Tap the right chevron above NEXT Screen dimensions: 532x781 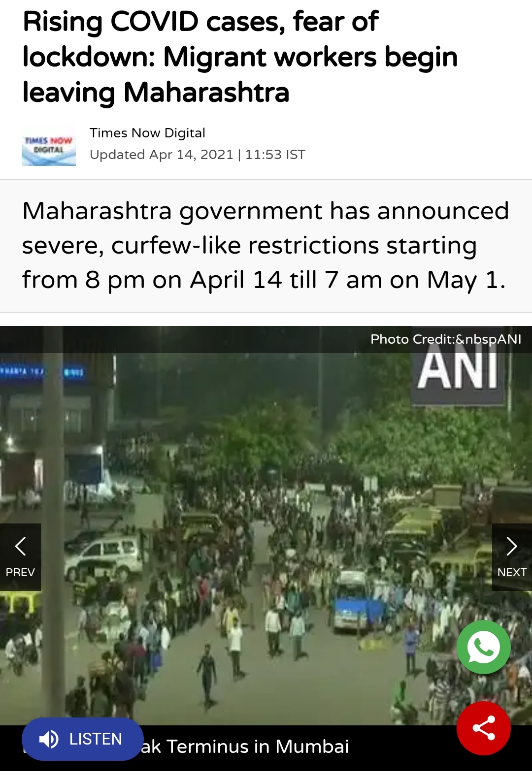[512, 546]
